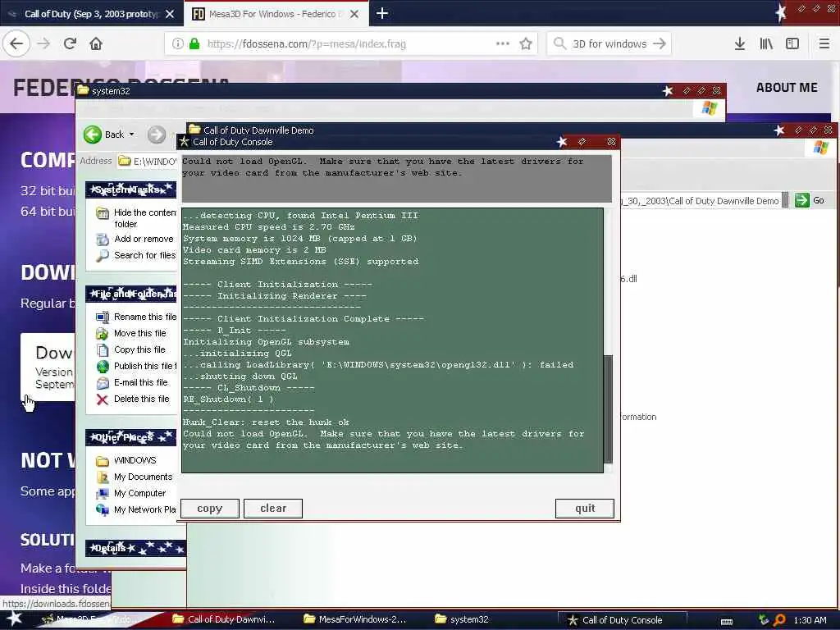Collapse the Other Places panel
Image resolution: width=840 pixels, height=630 pixels.
130,437
